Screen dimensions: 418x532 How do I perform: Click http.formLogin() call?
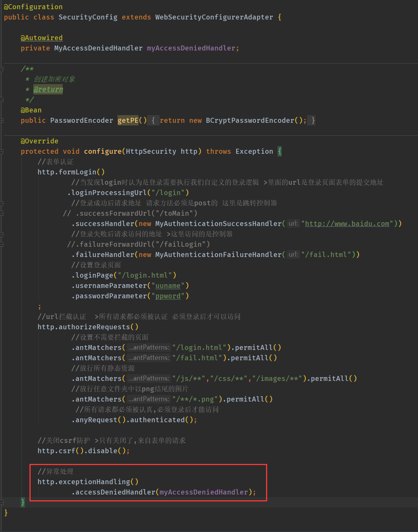[x=71, y=172]
